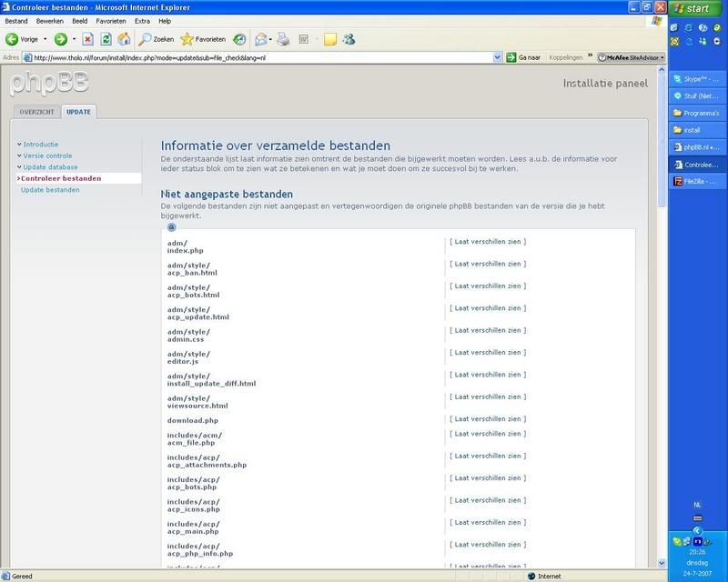Expand the address bar URL dropdown
Screen dimensions: 728x582
point(498,57)
